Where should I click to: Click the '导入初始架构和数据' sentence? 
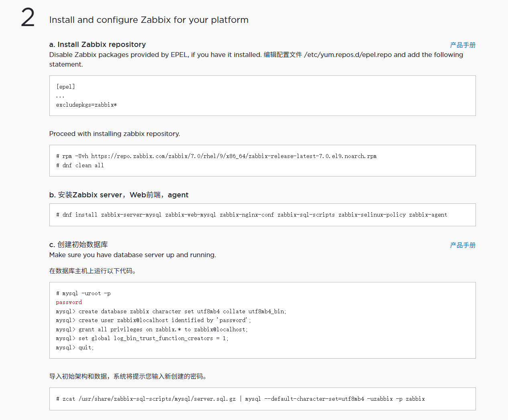coord(128,376)
